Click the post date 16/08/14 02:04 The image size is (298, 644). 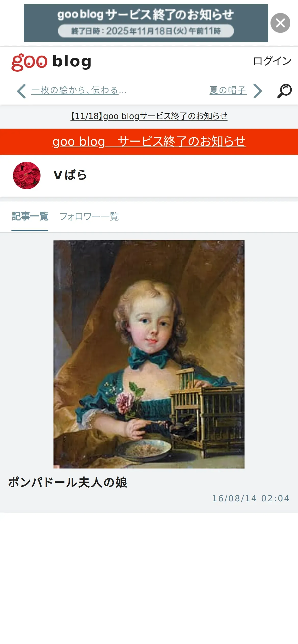(x=251, y=498)
